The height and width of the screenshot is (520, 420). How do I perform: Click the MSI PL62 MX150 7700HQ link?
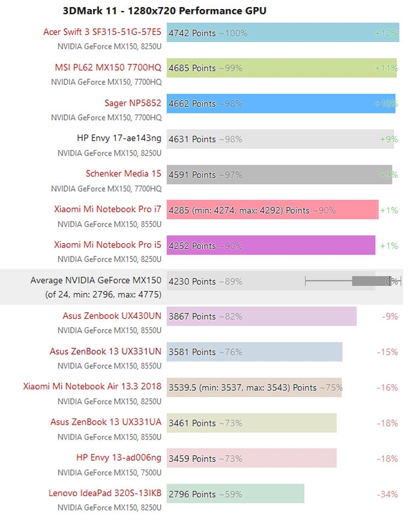click(x=106, y=68)
